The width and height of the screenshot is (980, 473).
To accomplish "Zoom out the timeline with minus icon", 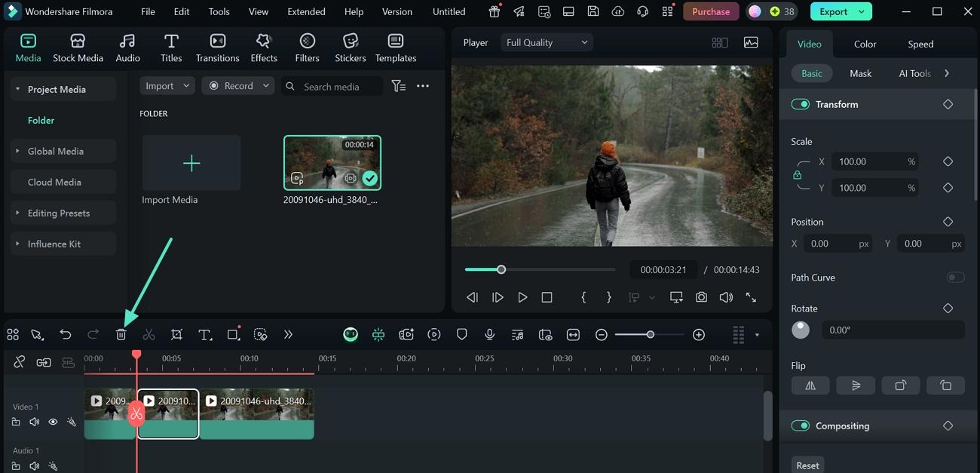I will [601, 334].
